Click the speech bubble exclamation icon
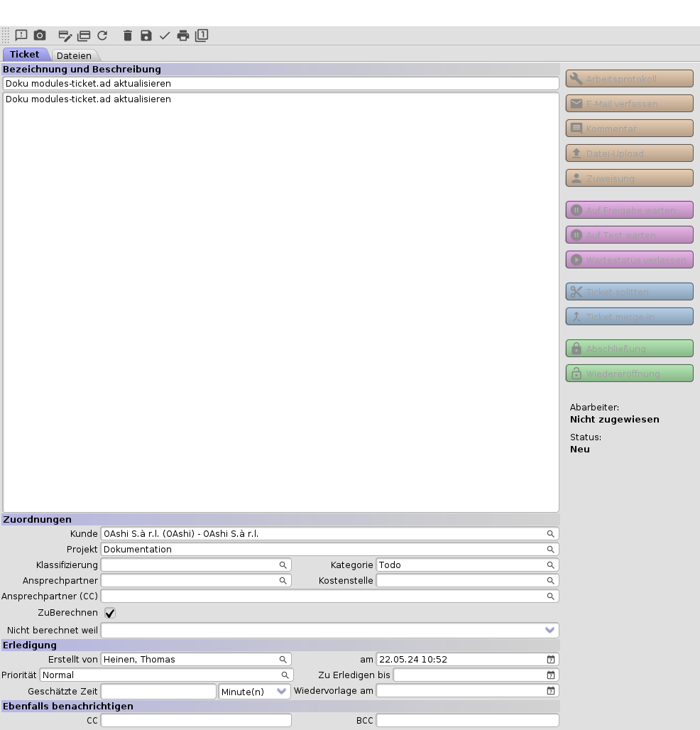 point(21,36)
